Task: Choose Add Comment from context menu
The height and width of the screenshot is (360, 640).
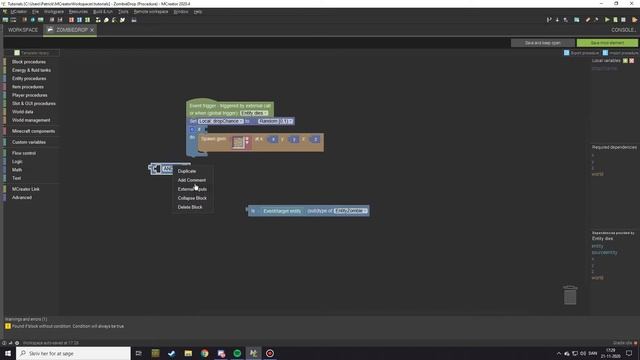Action: click(193, 180)
